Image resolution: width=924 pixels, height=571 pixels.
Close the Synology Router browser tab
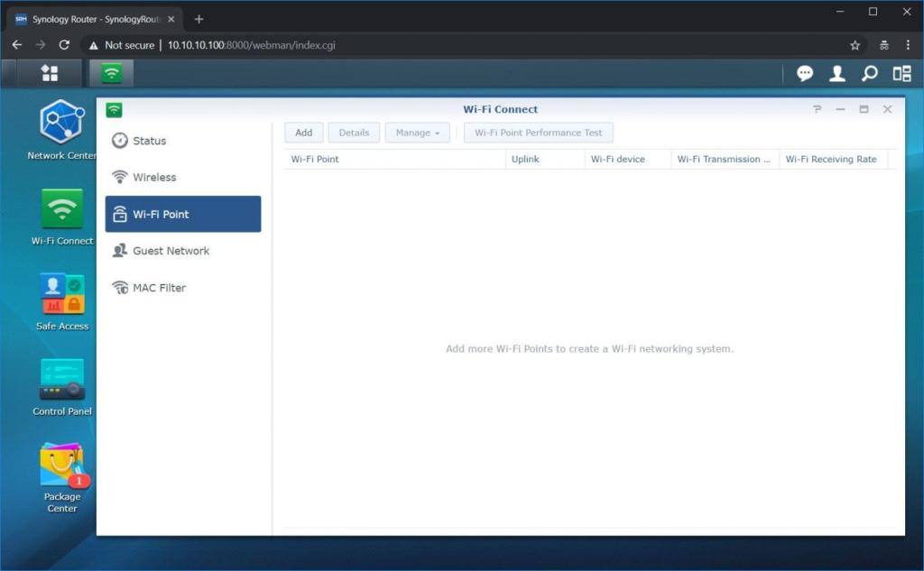click(171, 19)
